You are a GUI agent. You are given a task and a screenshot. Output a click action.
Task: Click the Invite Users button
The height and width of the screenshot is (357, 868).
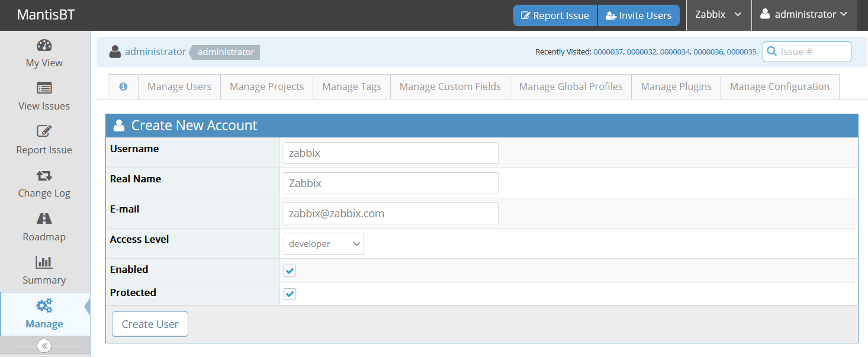click(638, 15)
